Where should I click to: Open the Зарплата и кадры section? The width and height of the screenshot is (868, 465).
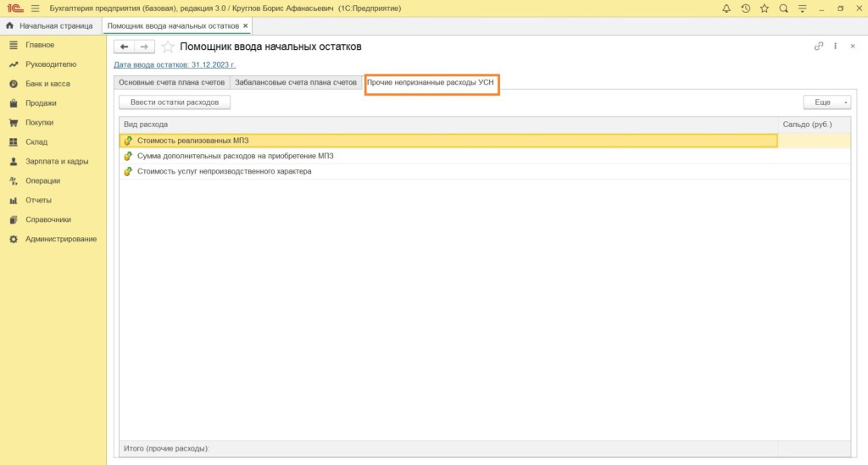tap(57, 161)
